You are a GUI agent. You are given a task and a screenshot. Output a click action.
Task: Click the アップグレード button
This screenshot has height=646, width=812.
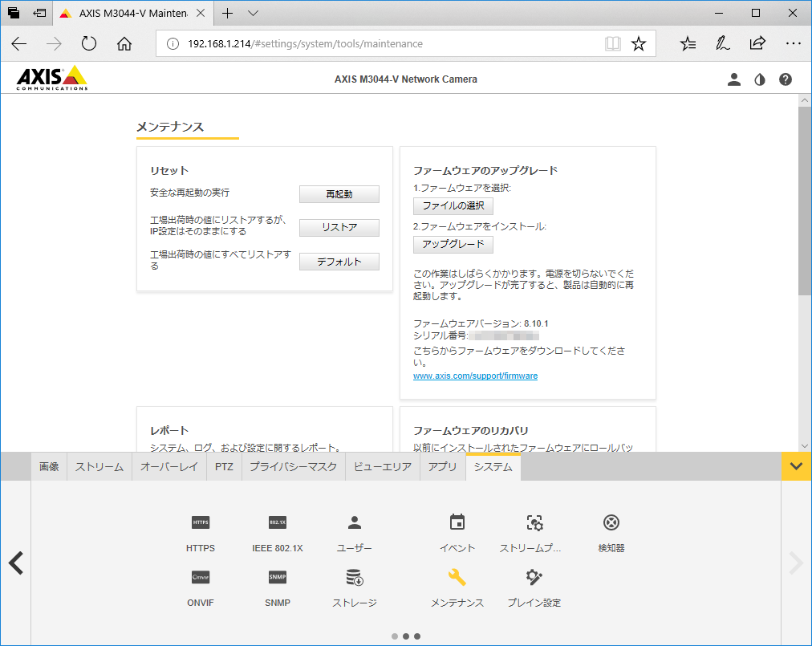453,244
